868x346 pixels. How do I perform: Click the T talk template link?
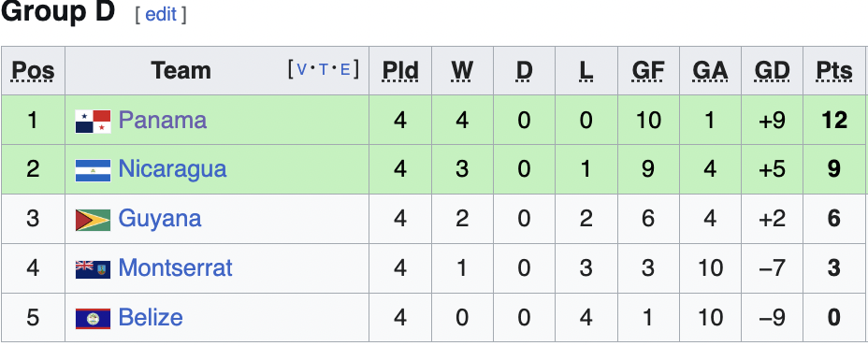pyautogui.click(x=324, y=69)
